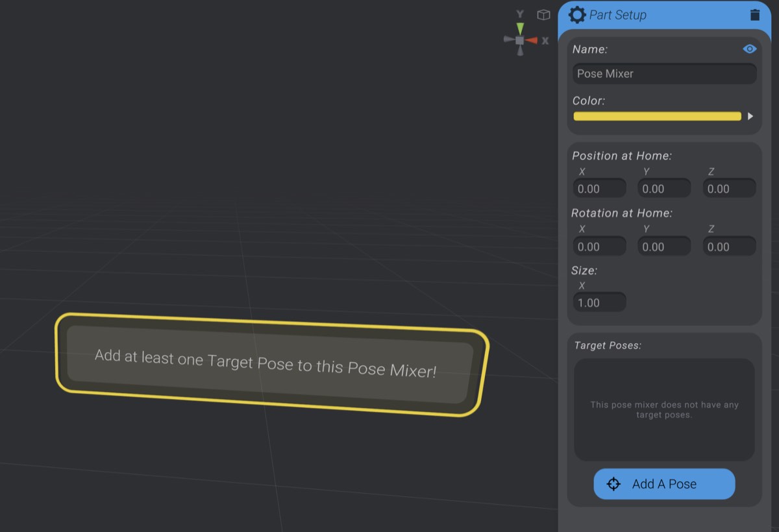Click the Position at Home Z field
The image size is (779, 532).
tap(728, 188)
